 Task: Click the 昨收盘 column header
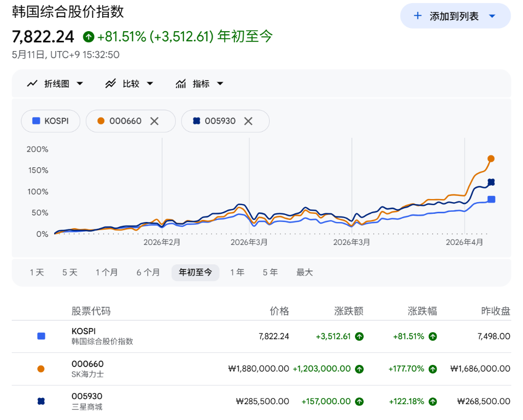(x=495, y=311)
